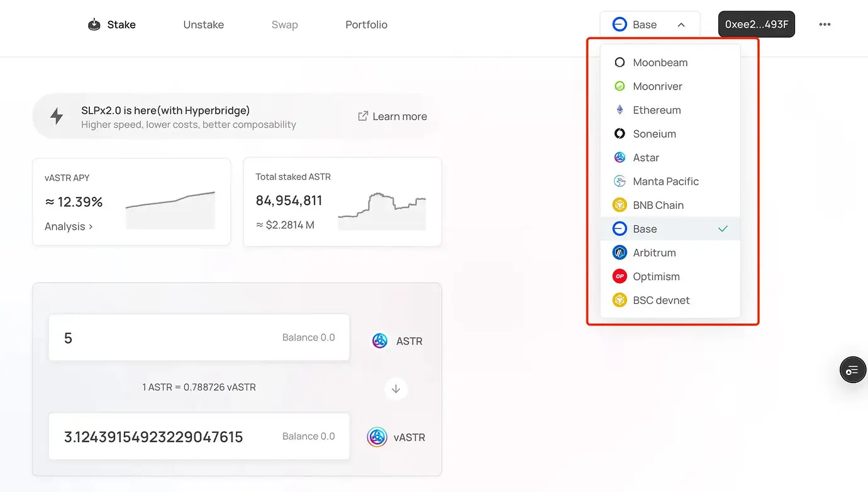
Task: Open the Swap tab
Action: coord(284,25)
